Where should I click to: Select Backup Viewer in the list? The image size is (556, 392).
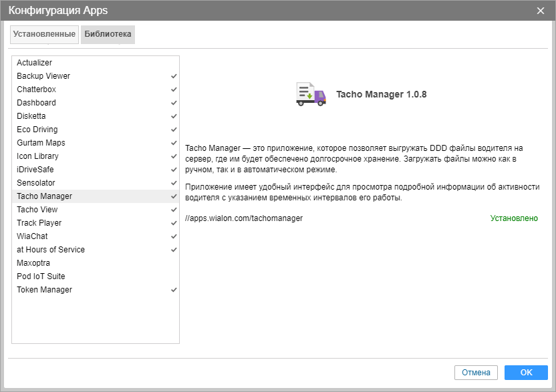point(96,76)
